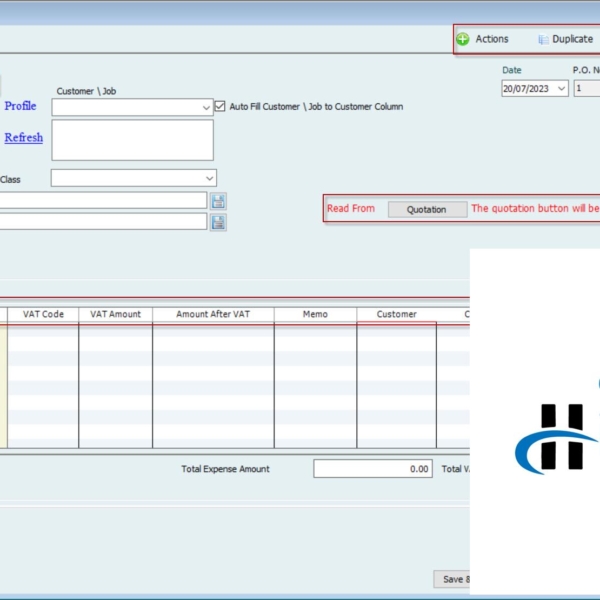
Task: Click the Customer column header
Action: click(396, 315)
